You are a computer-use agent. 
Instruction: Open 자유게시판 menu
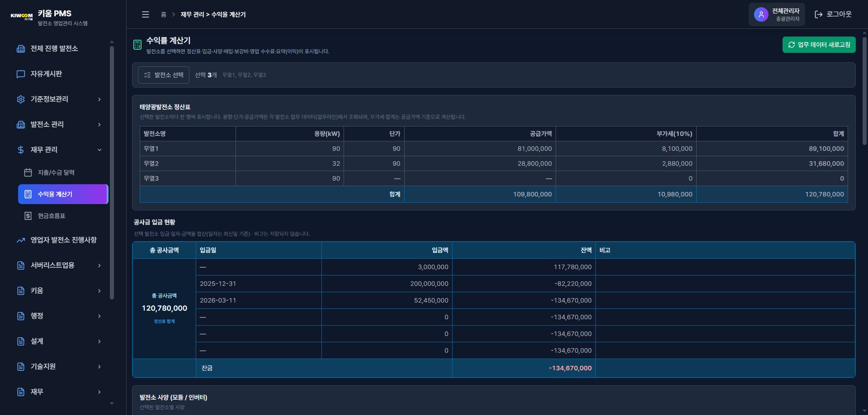click(60, 74)
